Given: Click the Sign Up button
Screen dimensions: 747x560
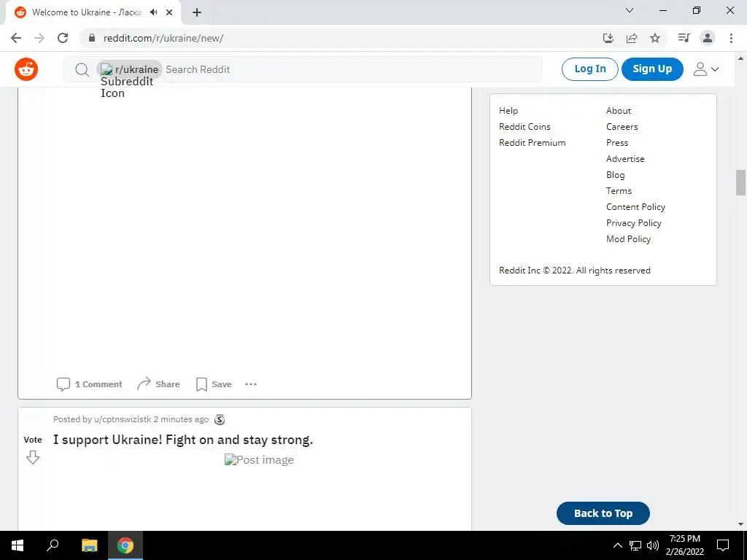Looking at the screenshot, I should 652,69.
